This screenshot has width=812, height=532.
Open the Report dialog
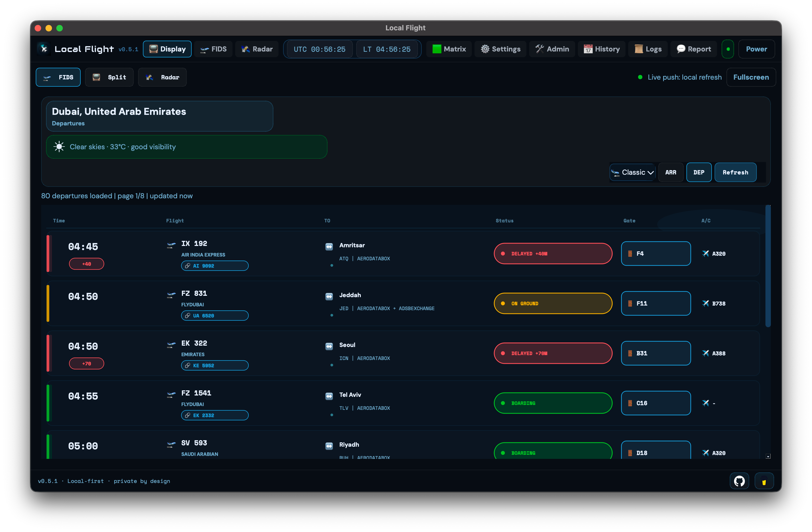tap(694, 49)
